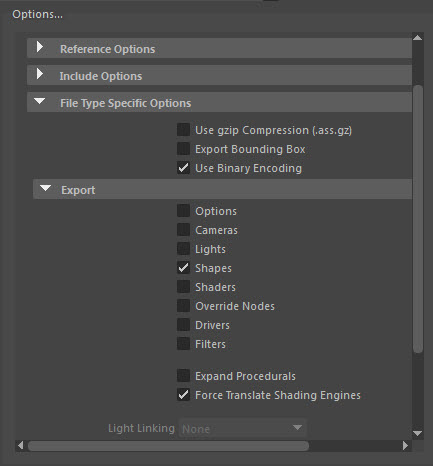
Task: Click the horizontal scrollbar right arrow
Action: (405, 445)
